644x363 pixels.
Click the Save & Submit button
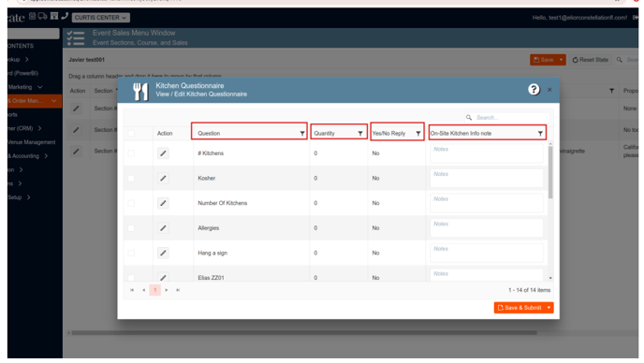point(520,308)
